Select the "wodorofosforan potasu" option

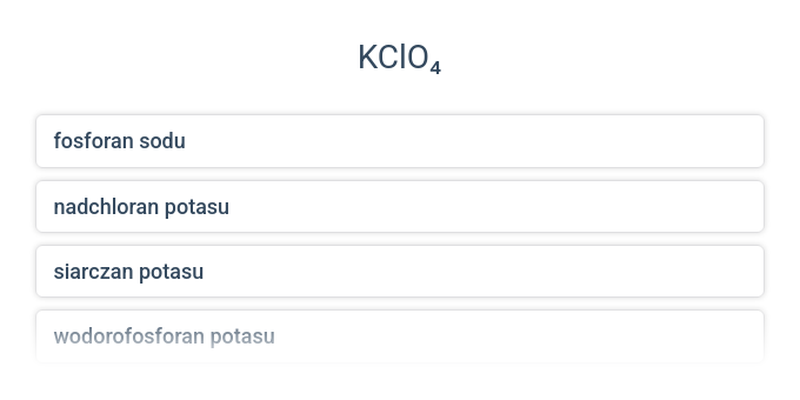point(400,336)
